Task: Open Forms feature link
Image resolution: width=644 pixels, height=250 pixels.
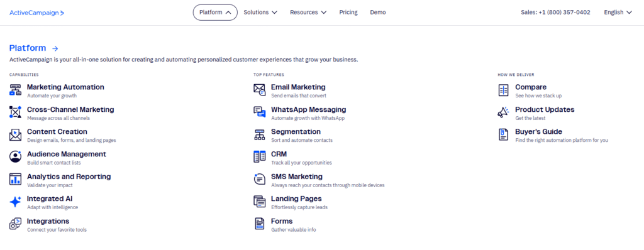Action: (282, 221)
